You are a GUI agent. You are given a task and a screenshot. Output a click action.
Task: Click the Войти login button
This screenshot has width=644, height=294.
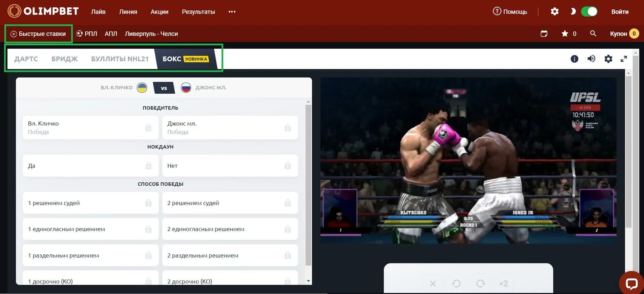[x=620, y=12]
